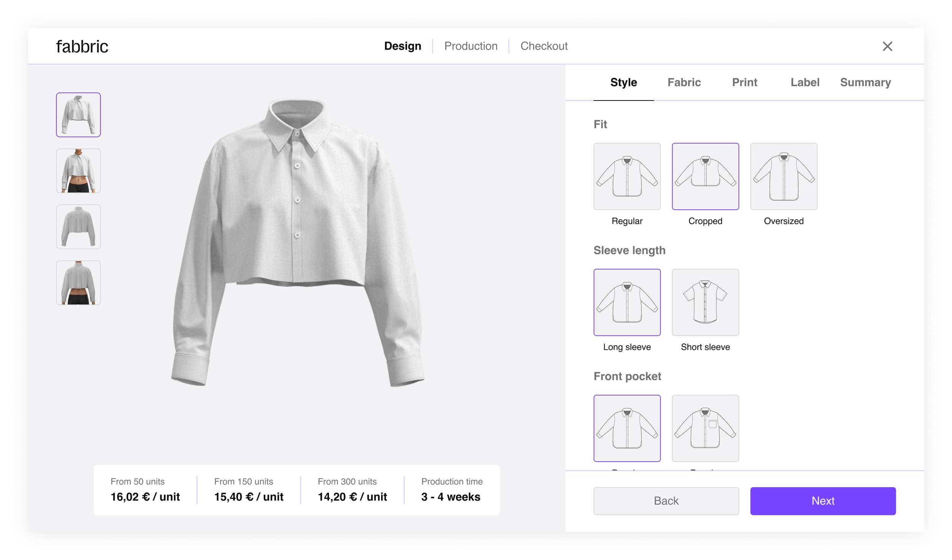Select the Long sleeve option
Image resolution: width=952 pixels, height=560 pixels.
click(x=627, y=302)
